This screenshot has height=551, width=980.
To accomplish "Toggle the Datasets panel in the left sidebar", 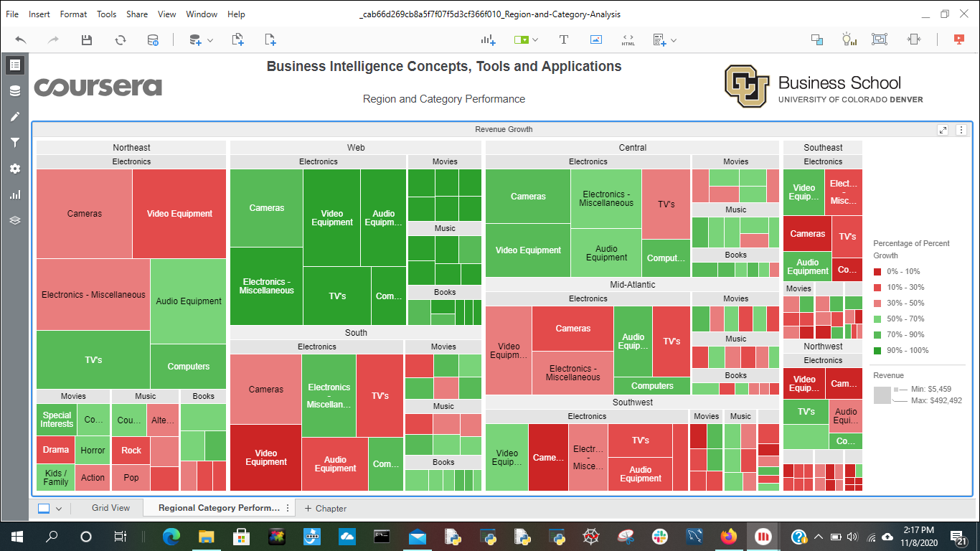I will (15, 91).
